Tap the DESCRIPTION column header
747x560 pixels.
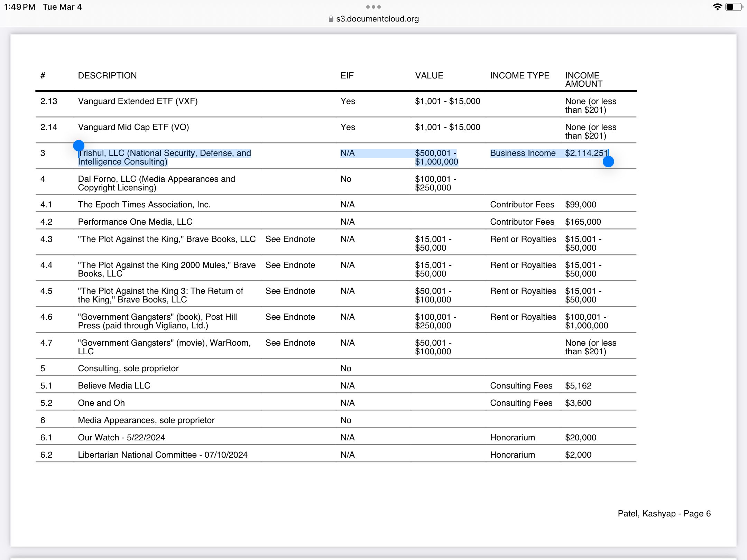107,76
